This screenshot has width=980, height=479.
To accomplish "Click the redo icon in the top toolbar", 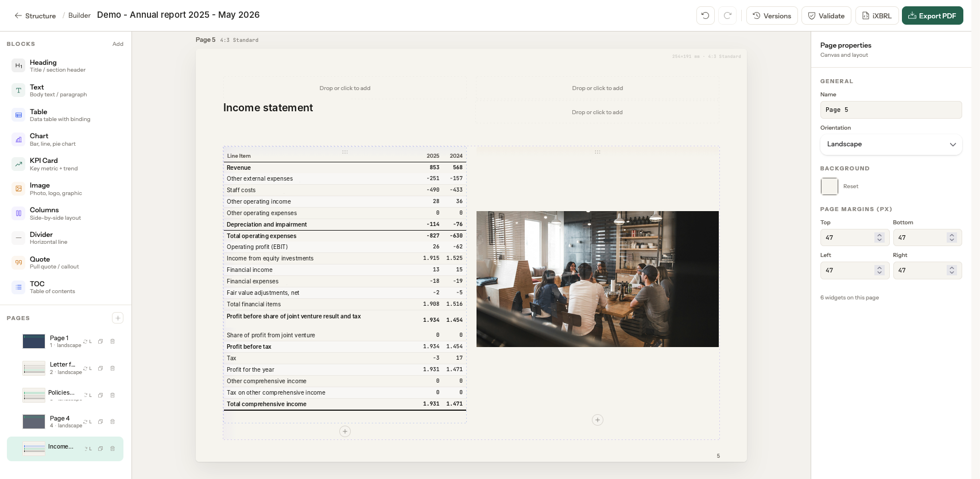I will coord(727,15).
